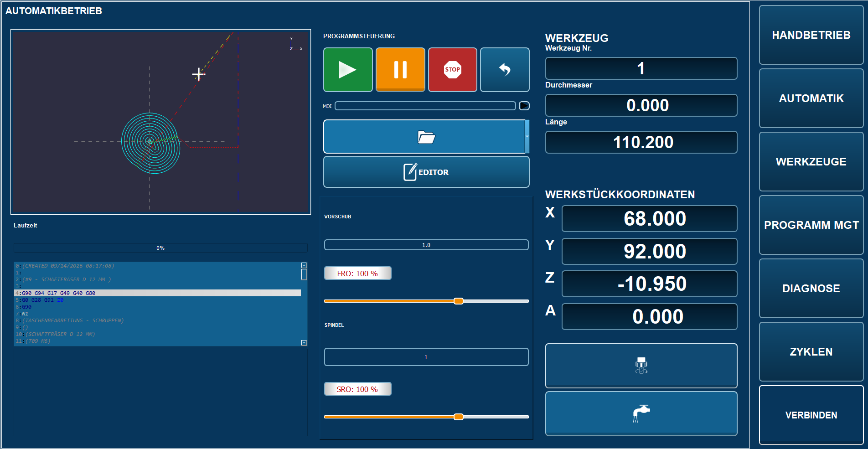
Task: Select G-code line 8 TASCHENBEARBEITUNG - SCHRUPPEN
Action: click(x=158, y=320)
